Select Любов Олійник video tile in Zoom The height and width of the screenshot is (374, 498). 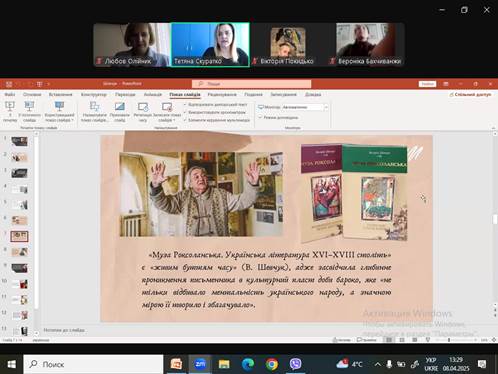132,45
